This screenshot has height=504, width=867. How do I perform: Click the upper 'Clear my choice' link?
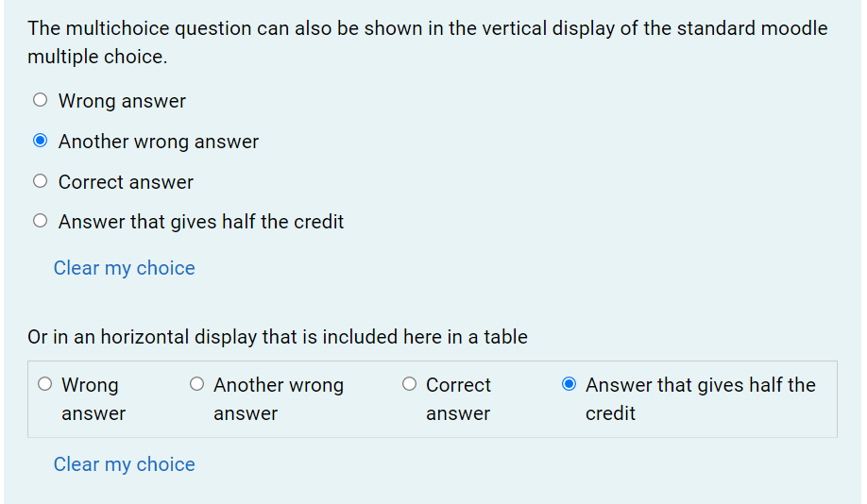[x=124, y=268]
